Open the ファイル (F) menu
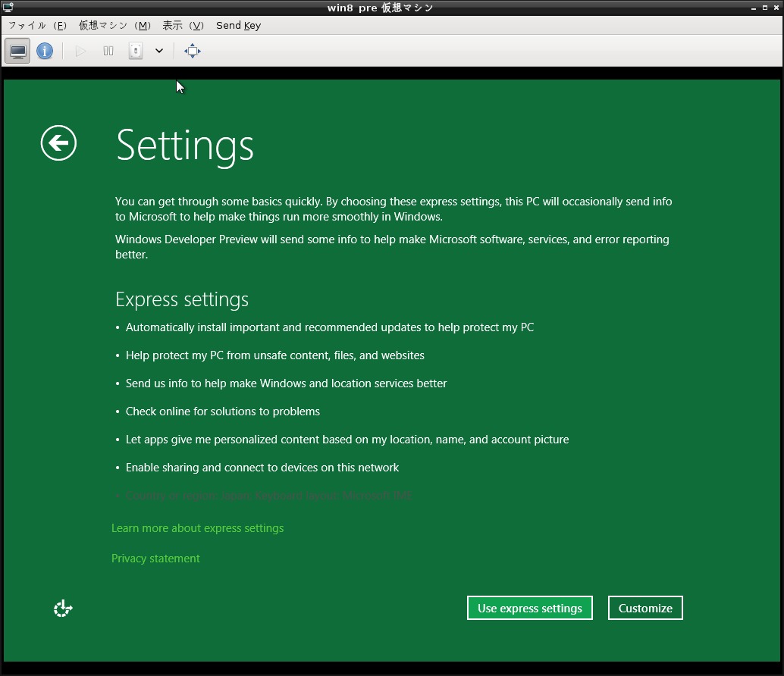Viewport: 784px width, 676px height. coord(37,26)
